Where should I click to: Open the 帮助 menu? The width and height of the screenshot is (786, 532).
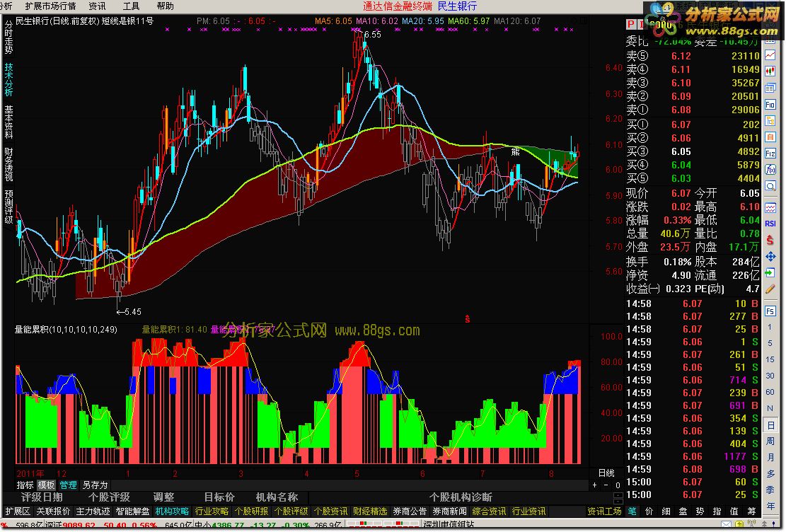[165, 6]
